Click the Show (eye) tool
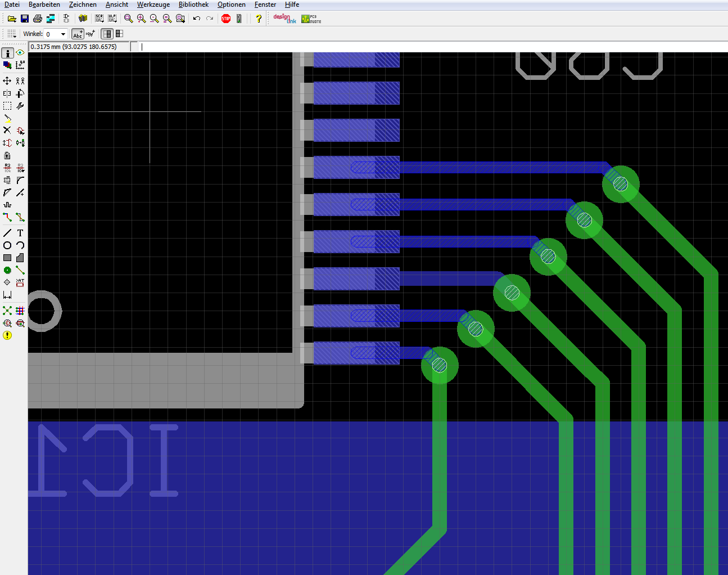 [x=20, y=53]
